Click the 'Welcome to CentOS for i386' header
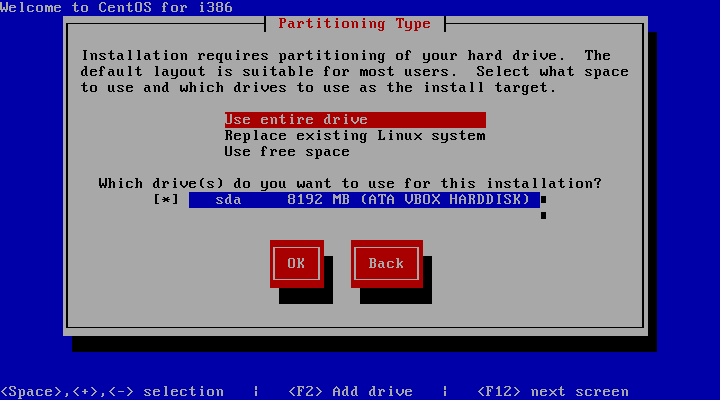Screen dimensions: 720x400 pos(116,7)
